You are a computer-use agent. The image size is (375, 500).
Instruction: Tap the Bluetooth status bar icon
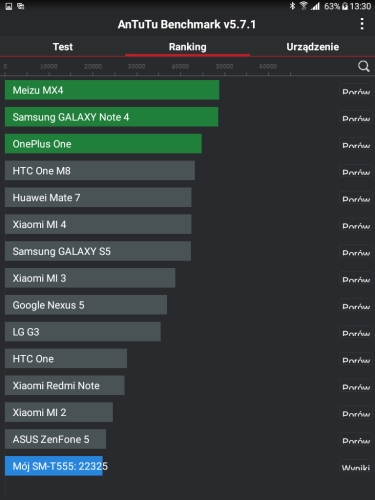pos(292,6)
